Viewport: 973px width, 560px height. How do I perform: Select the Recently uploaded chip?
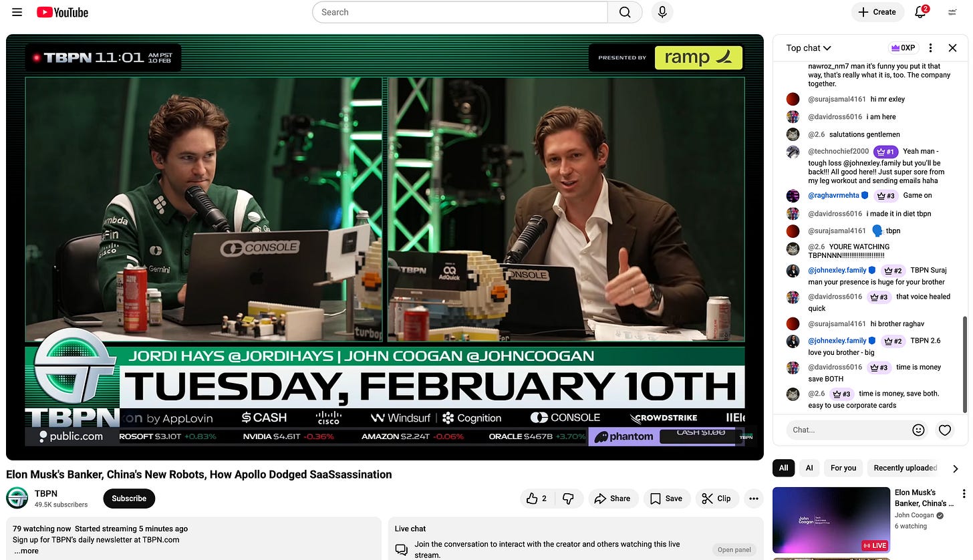pyautogui.click(x=905, y=468)
